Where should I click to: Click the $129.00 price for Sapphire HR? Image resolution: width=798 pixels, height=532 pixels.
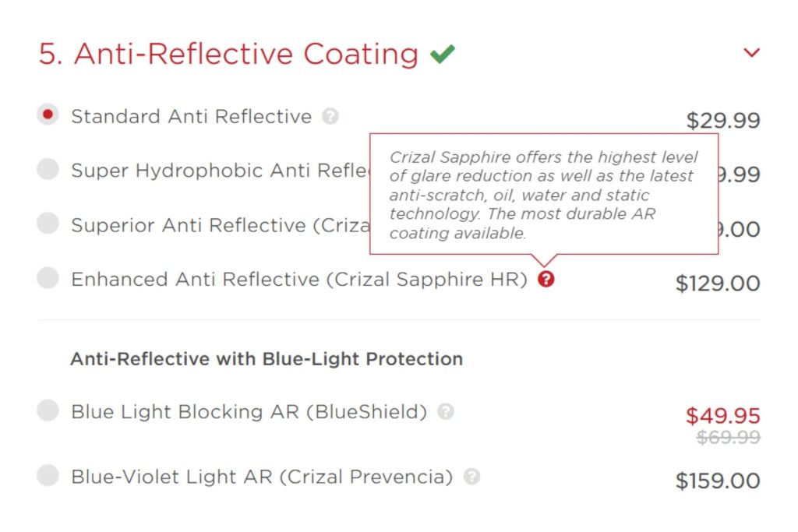718,283
